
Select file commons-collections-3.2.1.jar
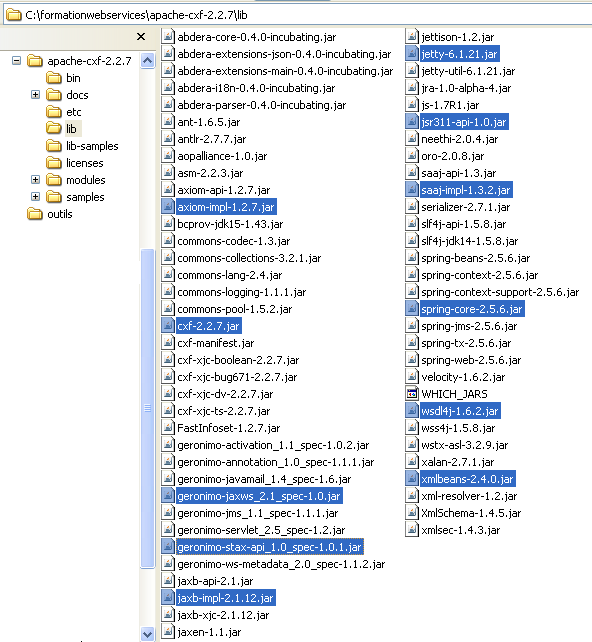(249, 258)
